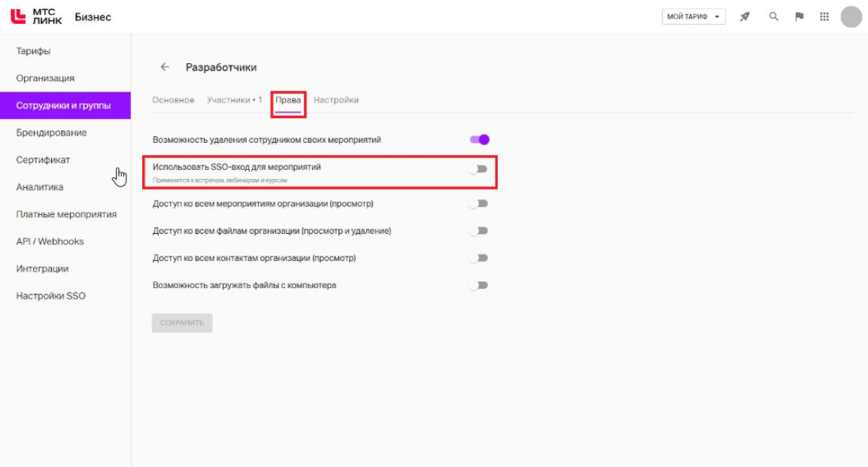Open the apps grid menu
The image size is (868, 467).
pyautogui.click(x=824, y=17)
